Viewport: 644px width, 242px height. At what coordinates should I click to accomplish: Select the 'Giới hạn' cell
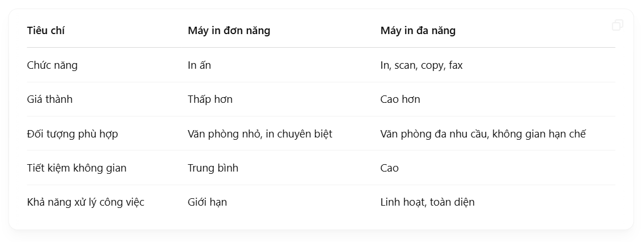click(207, 202)
